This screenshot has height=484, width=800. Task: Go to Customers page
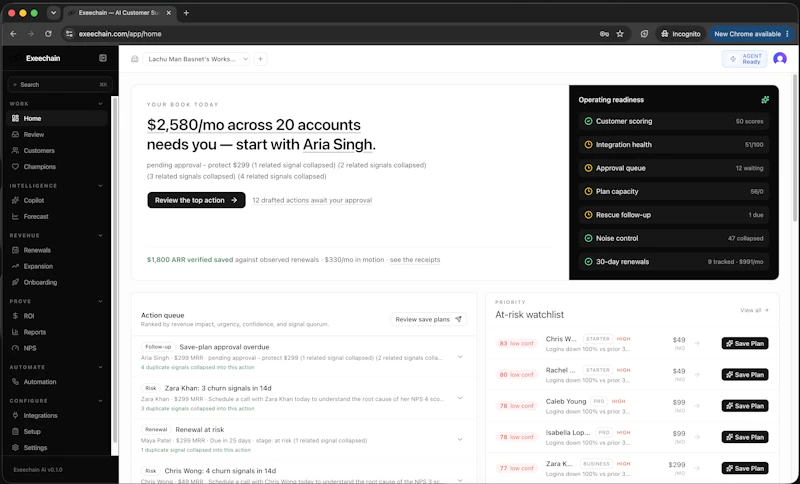[57, 150]
